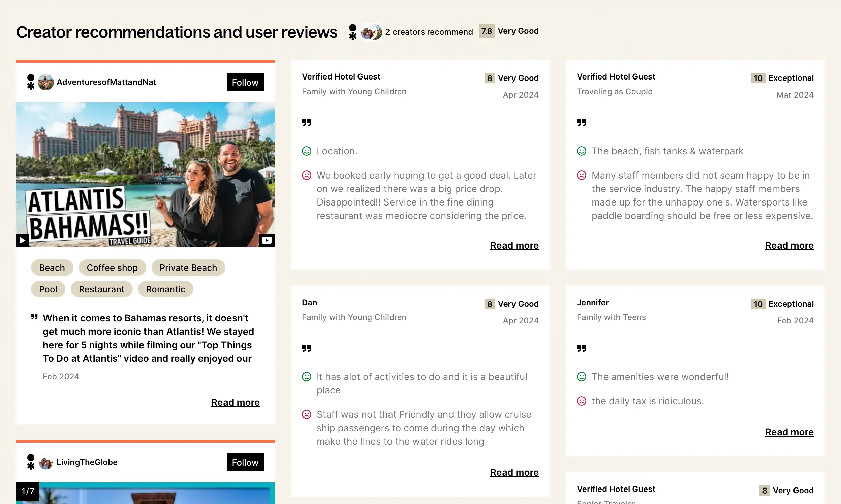Image resolution: width=841 pixels, height=504 pixels.
Task: Click the Traveling as Couple label
Action: pos(615,92)
